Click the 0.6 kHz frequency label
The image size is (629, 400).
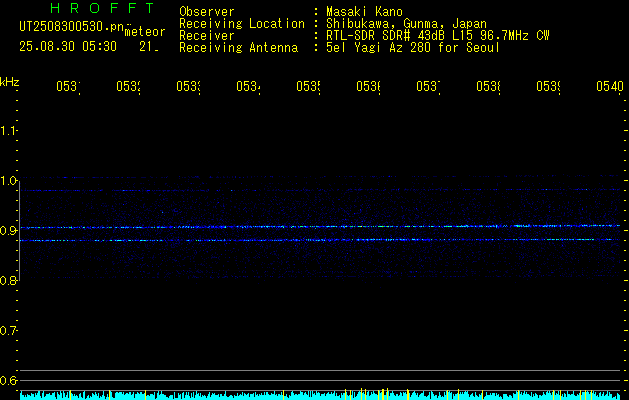click(x=8, y=380)
